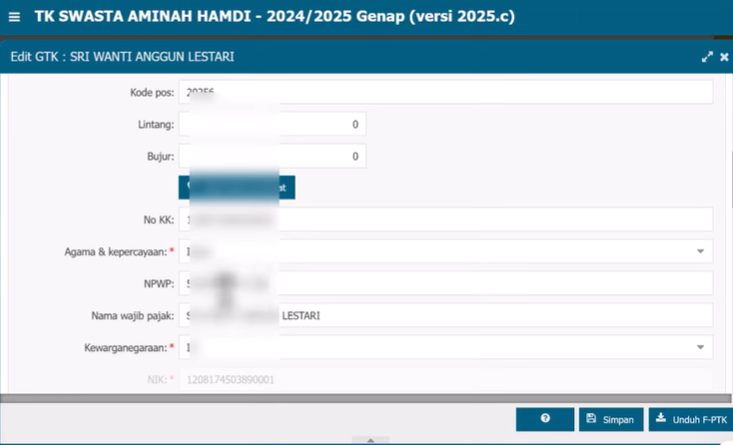Open the Kewarganegaraan dropdown

click(x=700, y=347)
